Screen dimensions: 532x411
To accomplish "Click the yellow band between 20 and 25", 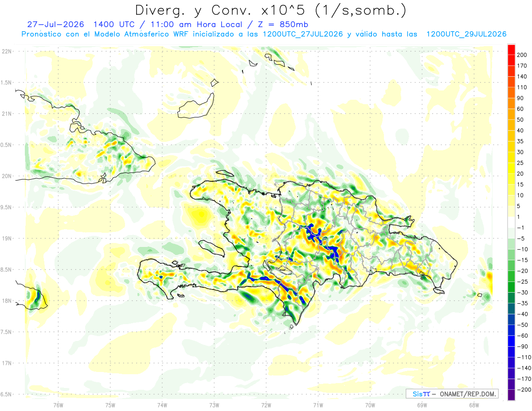I will (x=511, y=168).
